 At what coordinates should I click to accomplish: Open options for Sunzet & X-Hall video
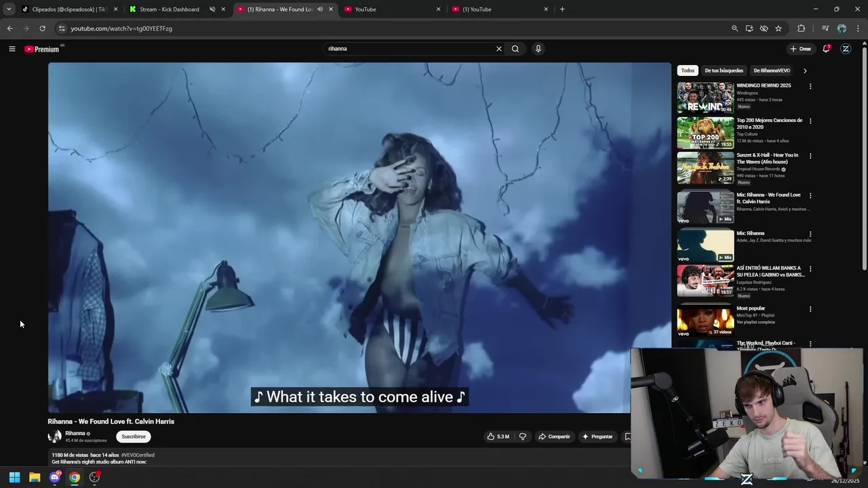tap(810, 156)
